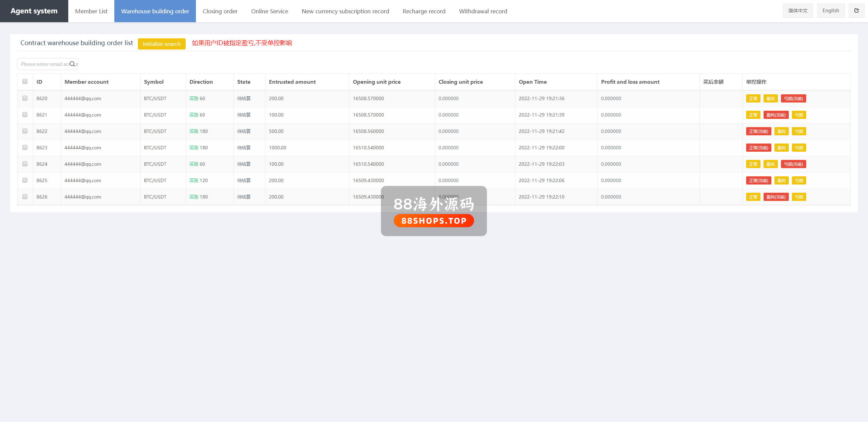Toggle the select-all header checkbox
This screenshot has height=422, width=868.
[x=25, y=81]
